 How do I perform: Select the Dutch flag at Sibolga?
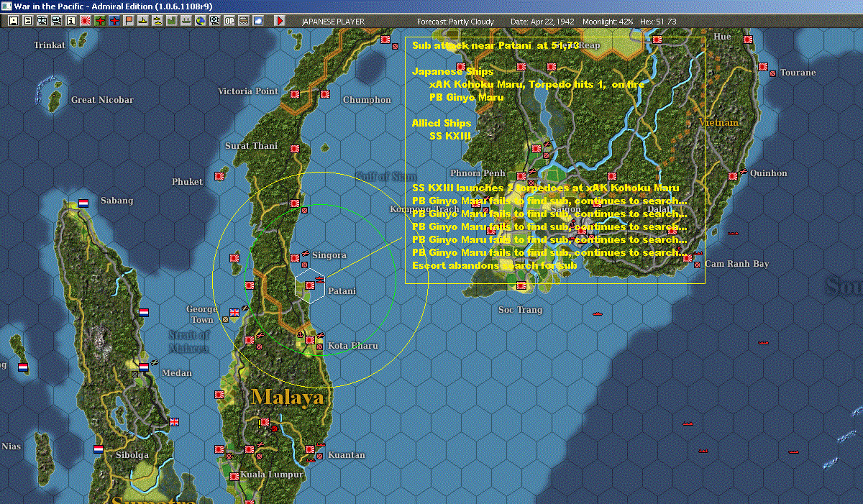pyautogui.click(x=99, y=449)
